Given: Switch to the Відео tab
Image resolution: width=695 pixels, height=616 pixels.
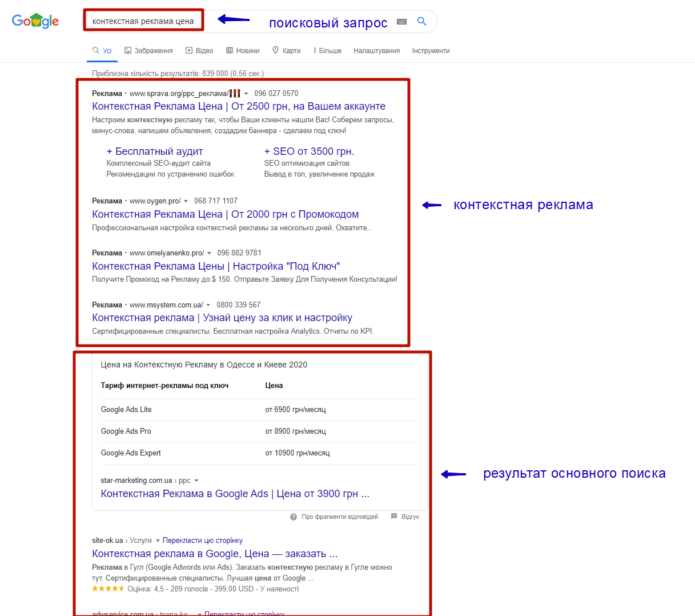Looking at the screenshot, I should pyautogui.click(x=199, y=51).
